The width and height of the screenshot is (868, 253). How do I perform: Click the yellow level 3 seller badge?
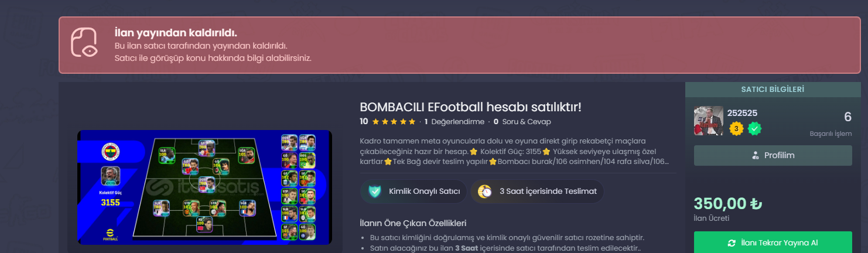coord(736,128)
